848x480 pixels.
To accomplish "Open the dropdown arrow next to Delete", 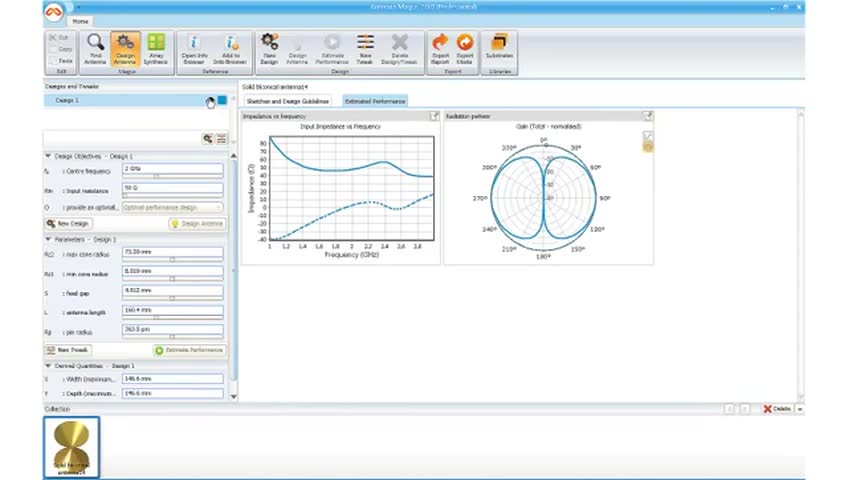I will [800, 409].
